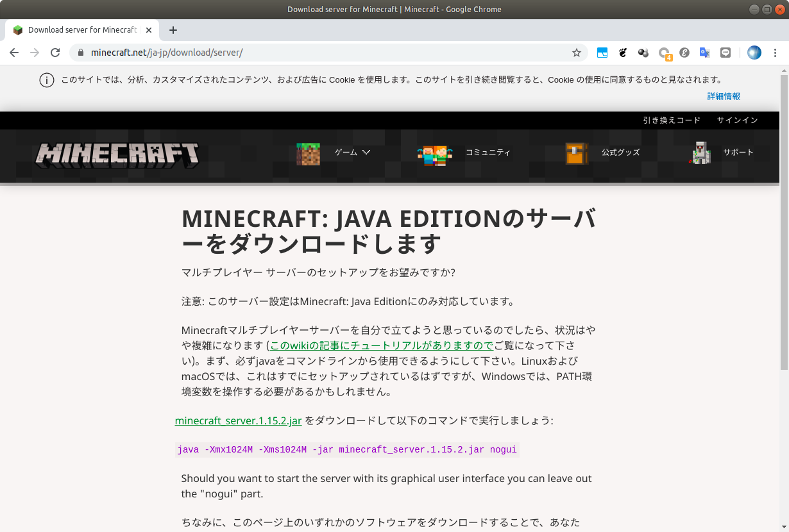Reload the Minecraft download page
Viewport: 789px width, 532px height.
pos(55,53)
